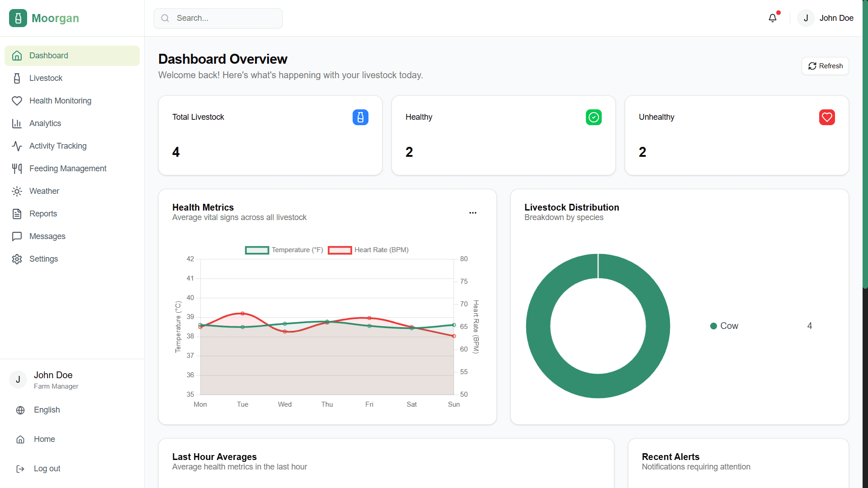Click the Feeding Management utensils icon
The image size is (868, 488).
(x=17, y=169)
